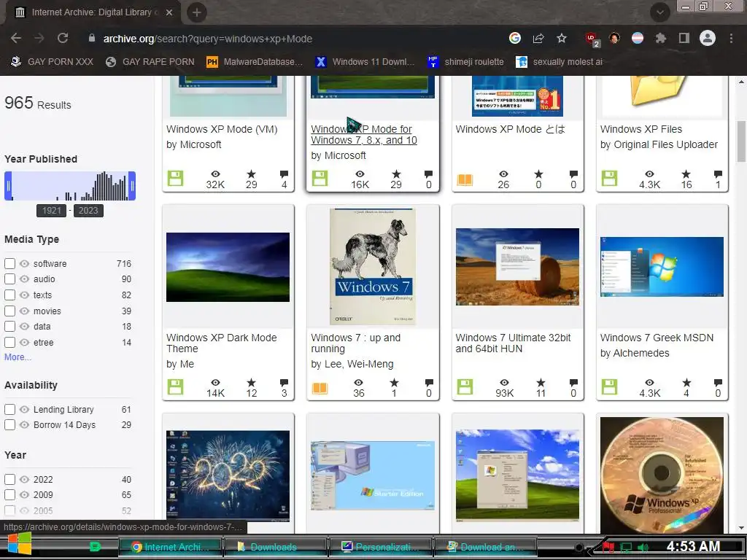
Task: Click the browser back arrow
Action: 16,38
